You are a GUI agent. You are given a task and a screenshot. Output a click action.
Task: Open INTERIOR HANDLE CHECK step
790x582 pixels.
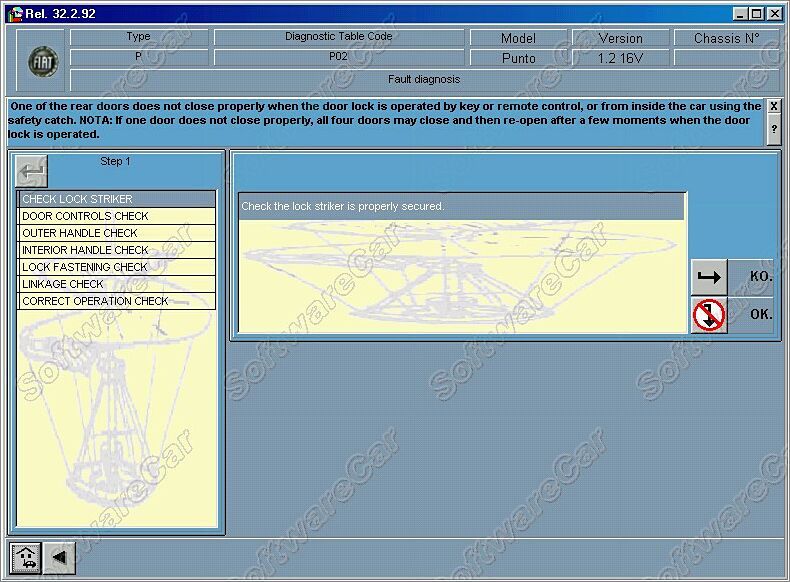[116, 250]
